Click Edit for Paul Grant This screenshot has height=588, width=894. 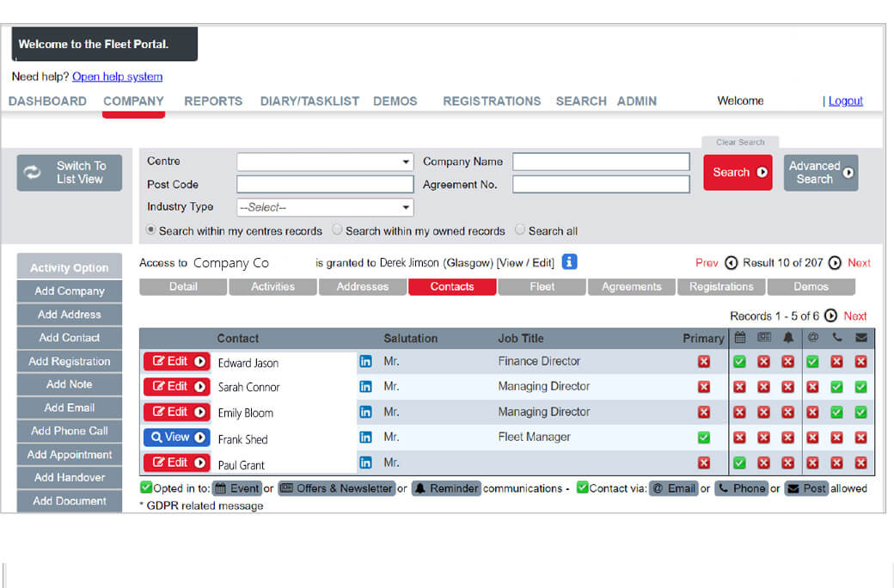click(x=177, y=462)
